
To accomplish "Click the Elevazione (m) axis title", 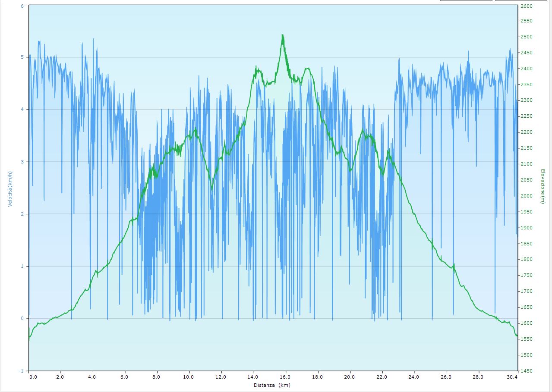I will tap(543, 186).
